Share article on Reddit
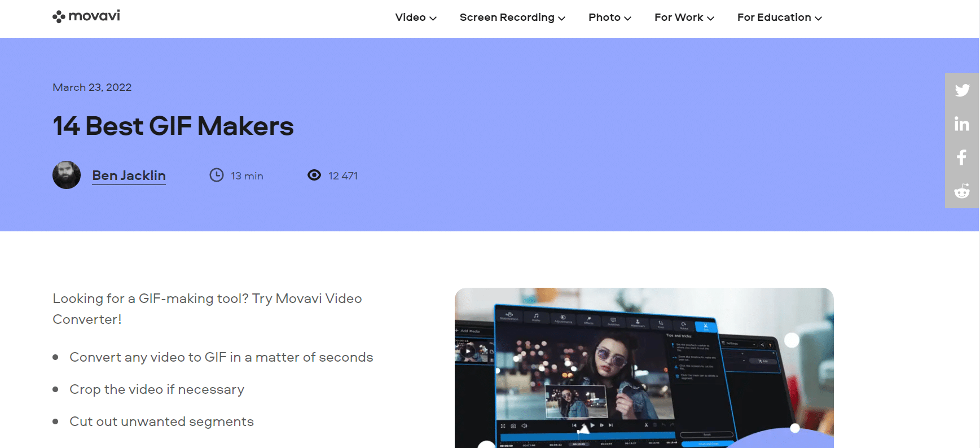 [x=962, y=191]
